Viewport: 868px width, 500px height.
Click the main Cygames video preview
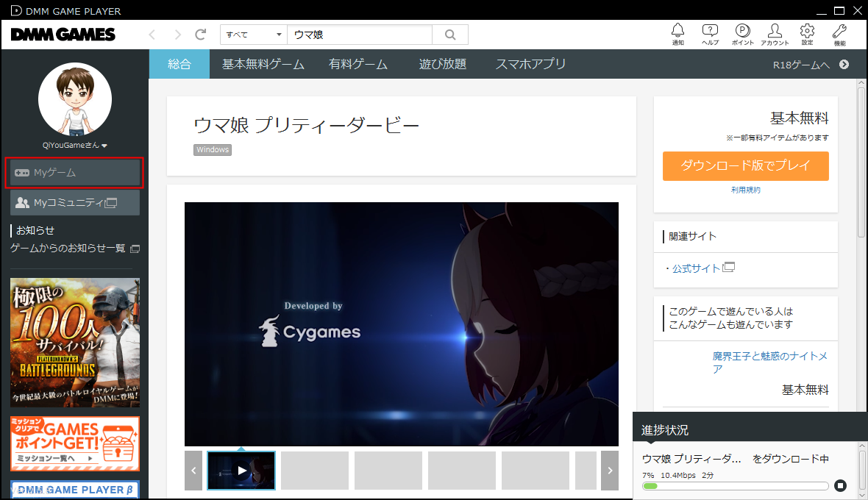coord(402,324)
